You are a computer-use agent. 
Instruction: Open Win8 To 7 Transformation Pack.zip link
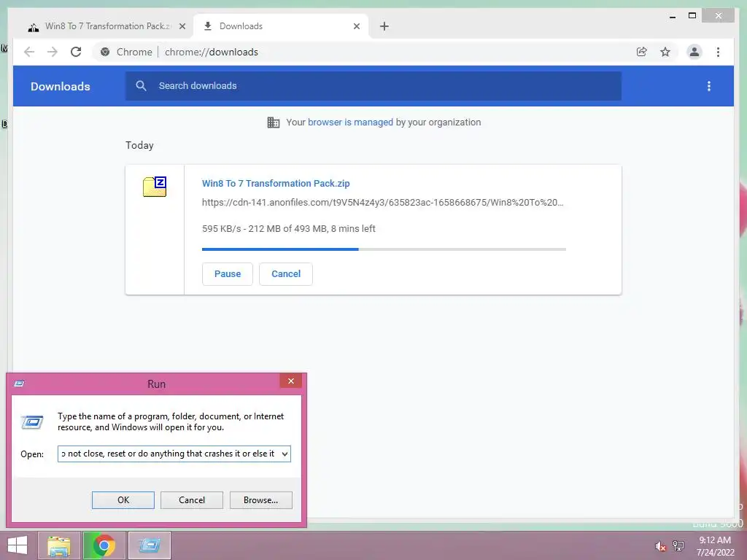[x=275, y=183]
